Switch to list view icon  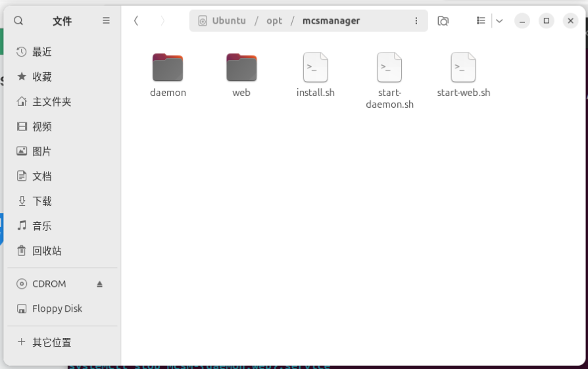(x=481, y=20)
